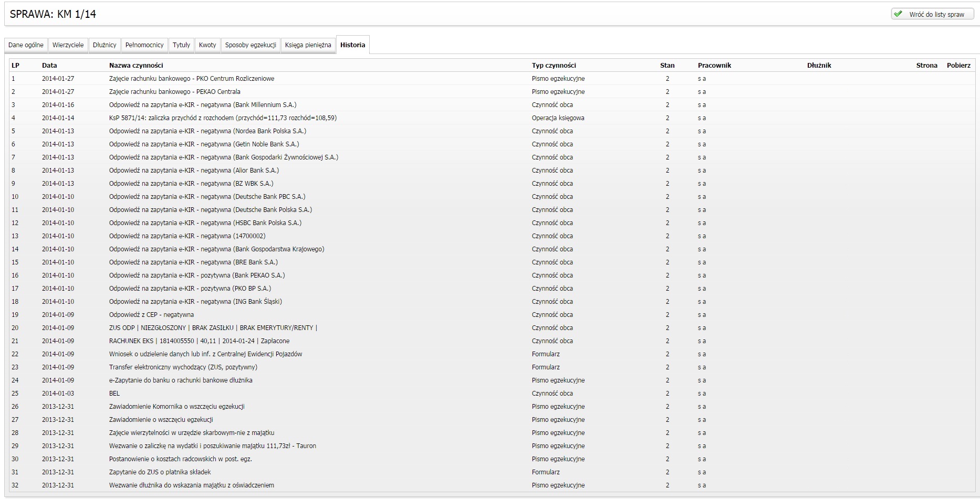This screenshot has width=980, height=499.
Task: Show the Kwoty tab
Action: tap(207, 45)
